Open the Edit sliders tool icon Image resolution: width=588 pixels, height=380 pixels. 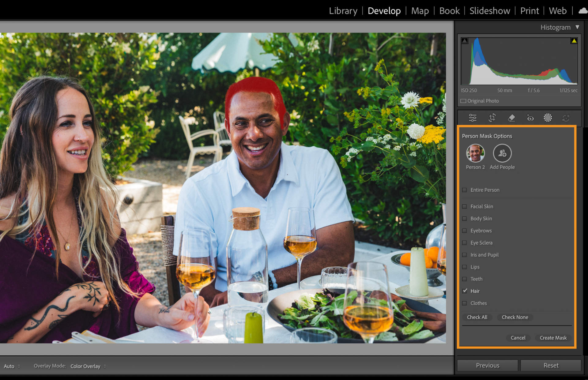click(473, 118)
